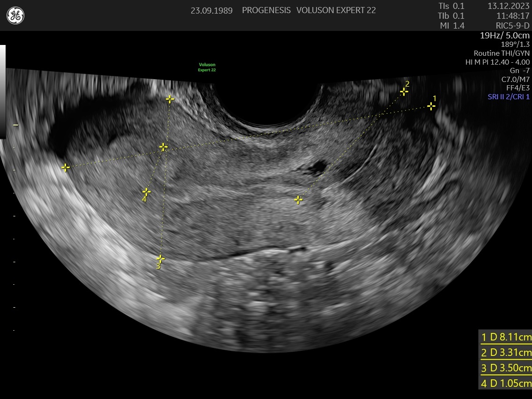Click the topmost caliper of measurement 3
The height and width of the screenshot is (399, 532).
coord(170,99)
